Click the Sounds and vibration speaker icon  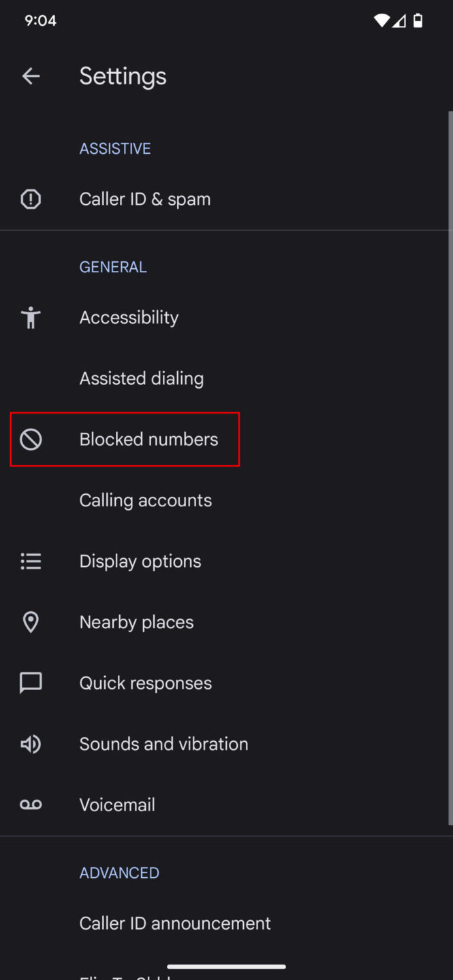(31, 744)
